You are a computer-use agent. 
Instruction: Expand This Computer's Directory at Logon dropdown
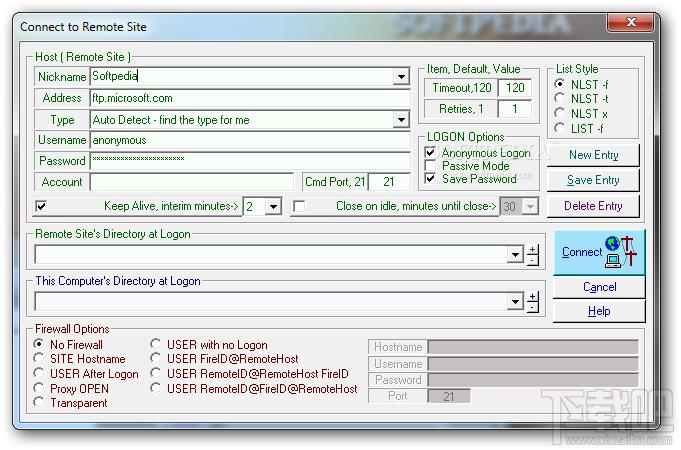[515, 301]
